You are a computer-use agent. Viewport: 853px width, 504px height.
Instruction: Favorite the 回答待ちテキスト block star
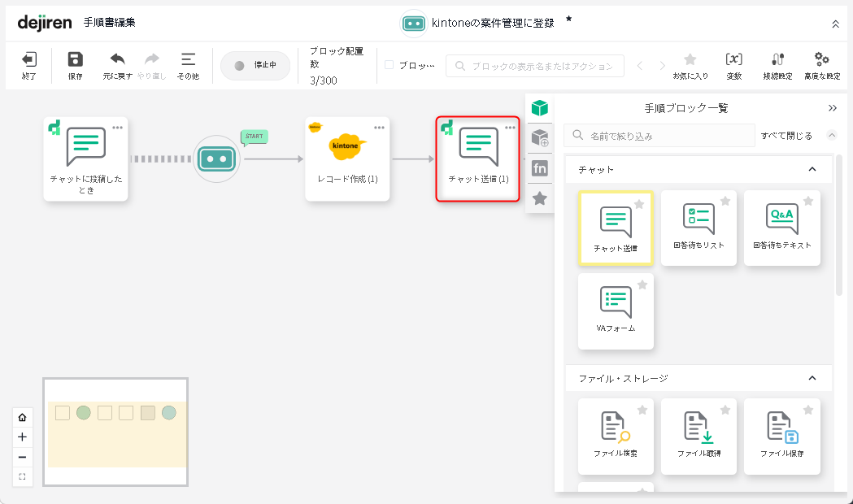[x=808, y=201]
